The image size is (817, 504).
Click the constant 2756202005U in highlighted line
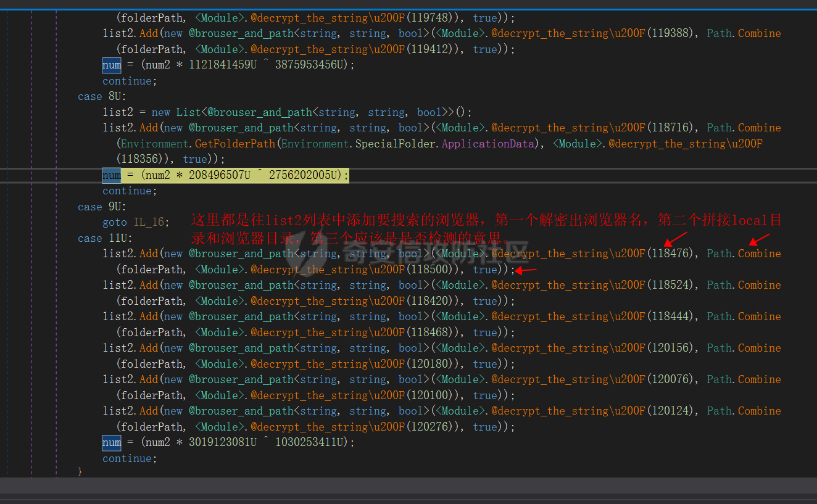[x=304, y=175]
